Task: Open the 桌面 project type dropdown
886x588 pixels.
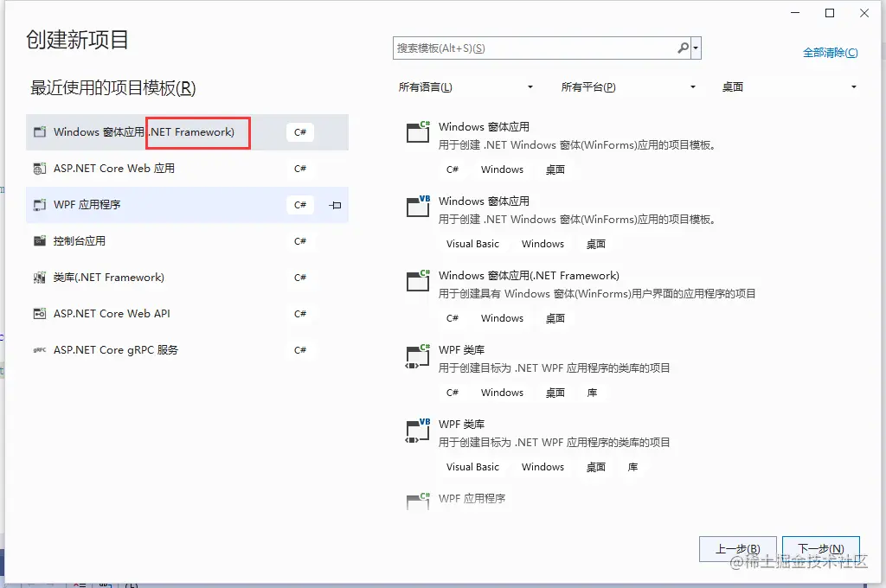Action: pyautogui.click(x=789, y=87)
